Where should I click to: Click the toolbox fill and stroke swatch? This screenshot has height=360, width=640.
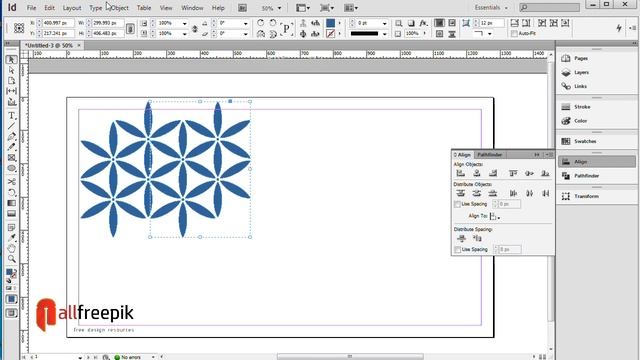[x=11, y=274]
